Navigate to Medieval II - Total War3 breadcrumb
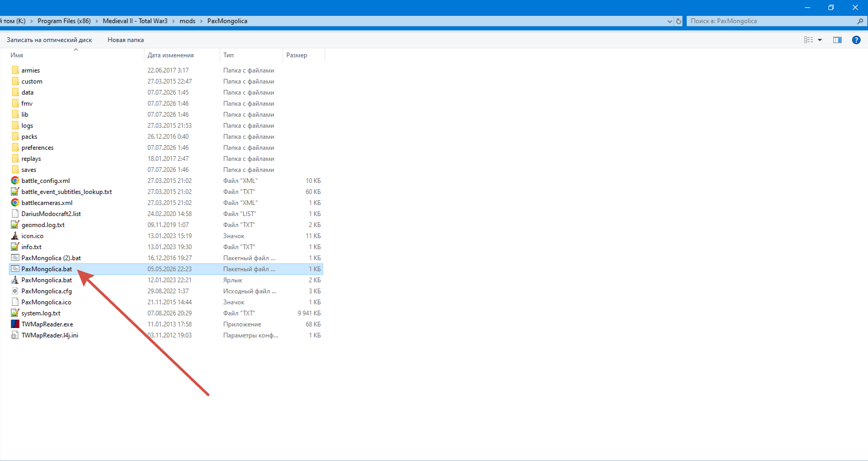The height and width of the screenshot is (461, 868). [135, 21]
